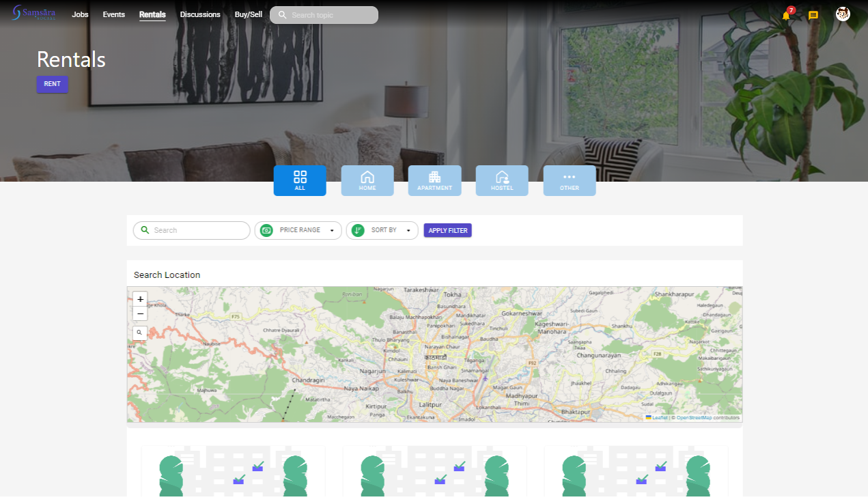Open the Rentals menu item
Viewport: 868px width, 504px height.
[152, 14]
